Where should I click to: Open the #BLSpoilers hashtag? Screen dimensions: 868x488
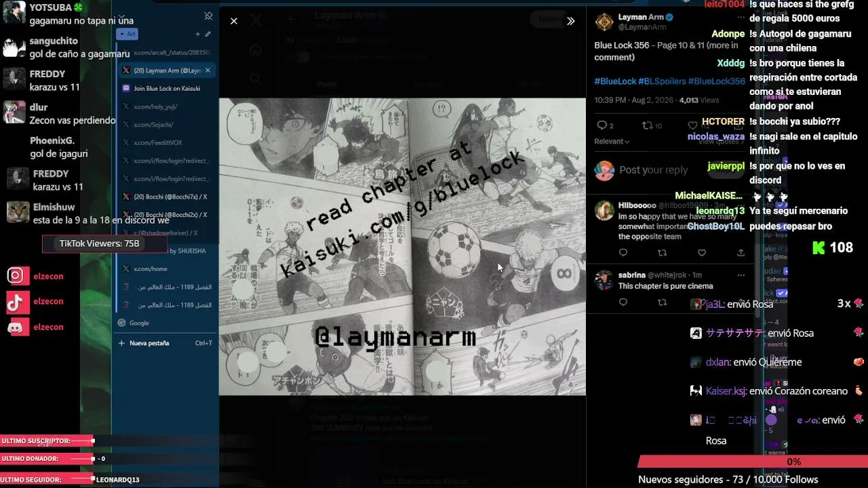[x=662, y=81]
